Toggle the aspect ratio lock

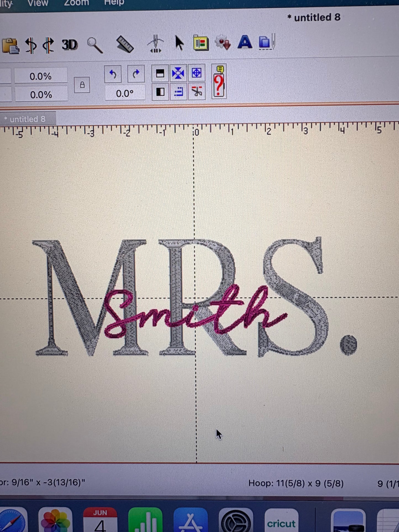coord(82,85)
